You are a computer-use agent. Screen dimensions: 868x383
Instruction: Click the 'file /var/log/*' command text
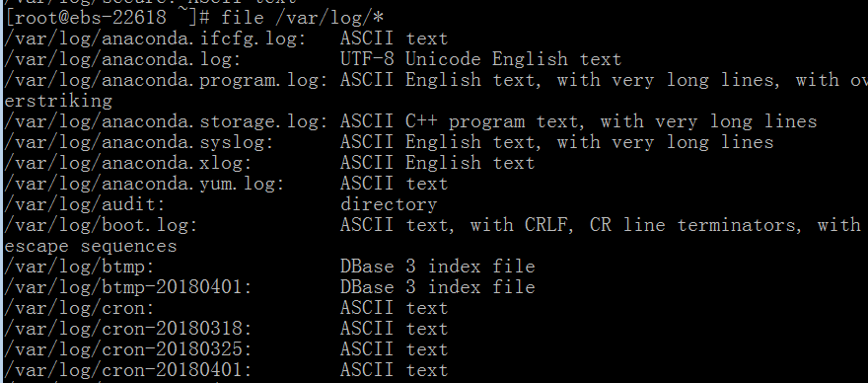302,18
